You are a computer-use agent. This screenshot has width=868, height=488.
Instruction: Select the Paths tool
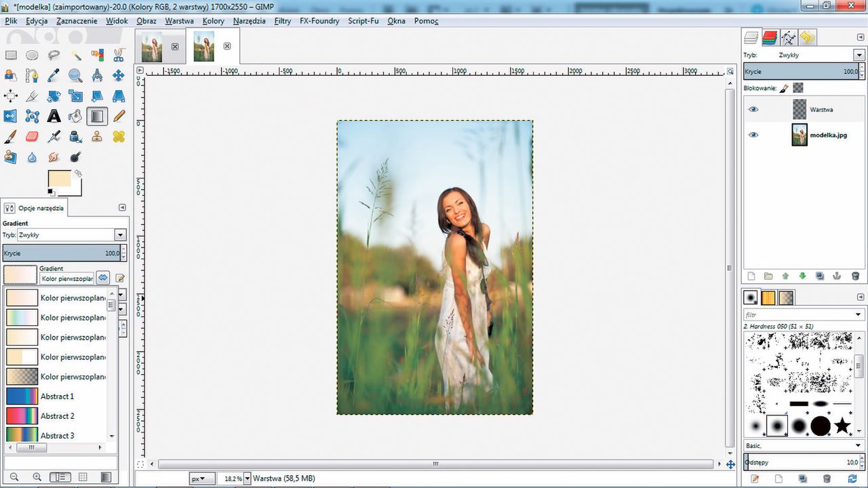pos(32,75)
